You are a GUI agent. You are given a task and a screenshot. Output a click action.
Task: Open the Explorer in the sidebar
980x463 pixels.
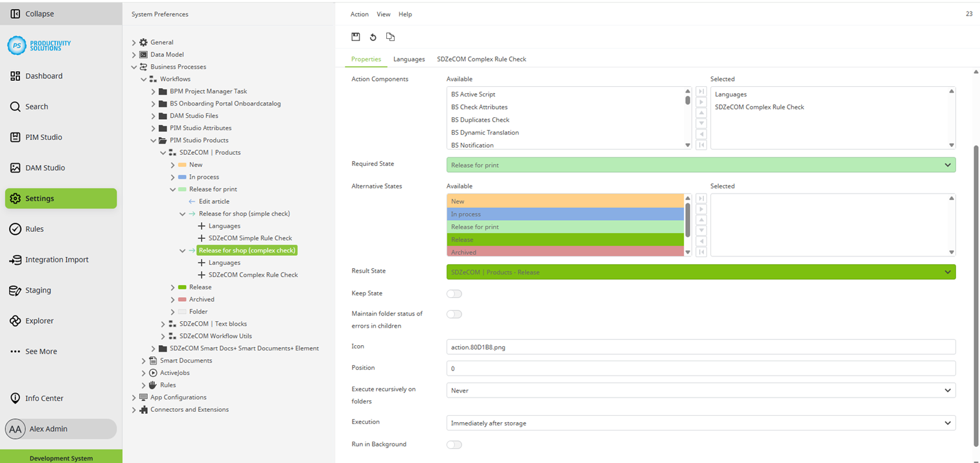39,321
